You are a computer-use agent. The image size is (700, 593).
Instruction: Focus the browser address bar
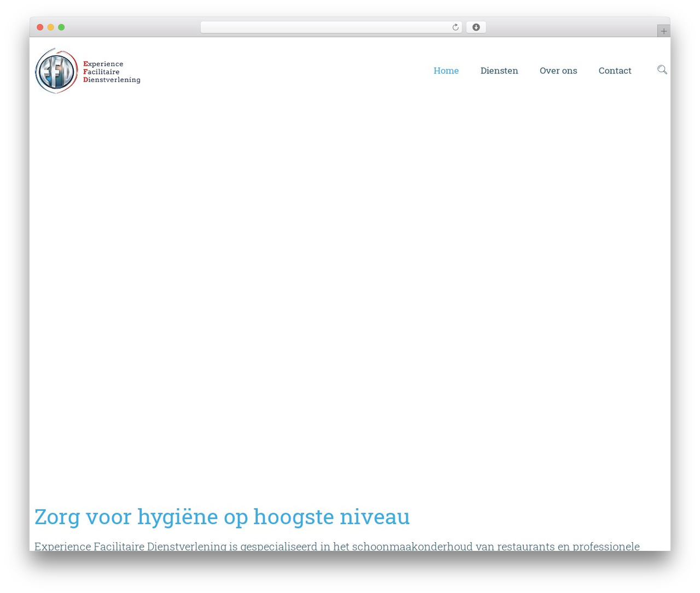[x=331, y=27]
